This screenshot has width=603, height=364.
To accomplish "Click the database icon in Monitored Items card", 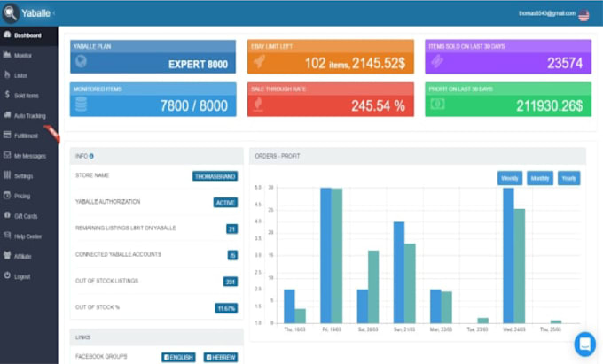I will click(82, 104).
